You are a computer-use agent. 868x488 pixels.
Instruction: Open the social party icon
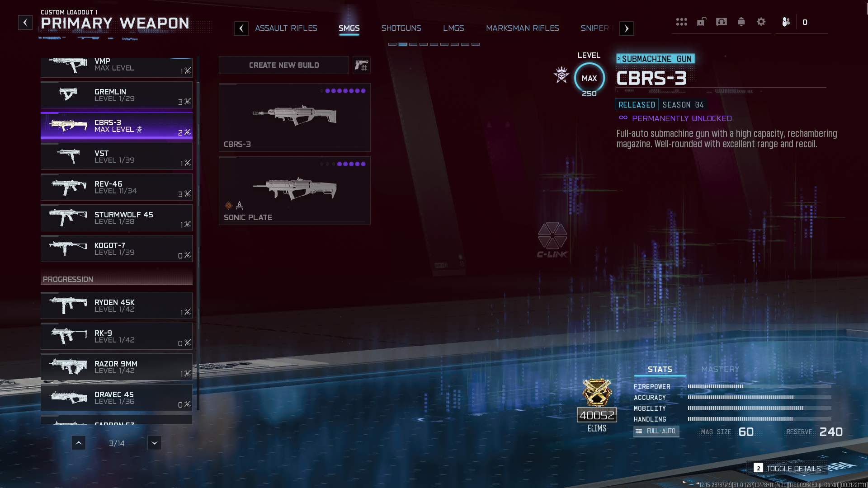[x=786, y=22]
